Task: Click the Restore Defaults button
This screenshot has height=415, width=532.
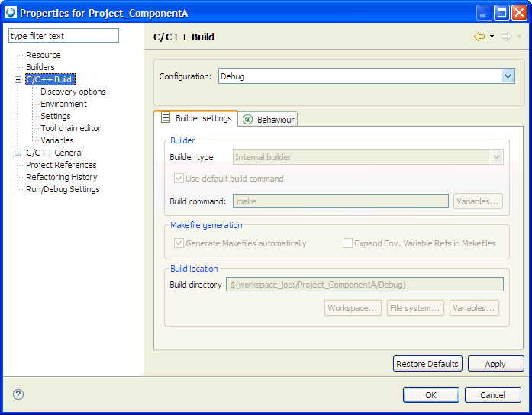Action: pyautogui.click(x=427, y=364)
